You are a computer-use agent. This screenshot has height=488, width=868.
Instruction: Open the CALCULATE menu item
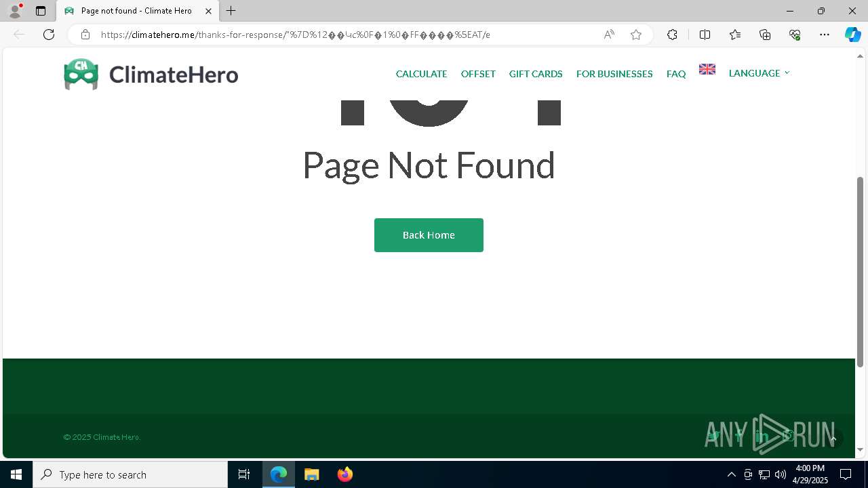pos(421,74)
